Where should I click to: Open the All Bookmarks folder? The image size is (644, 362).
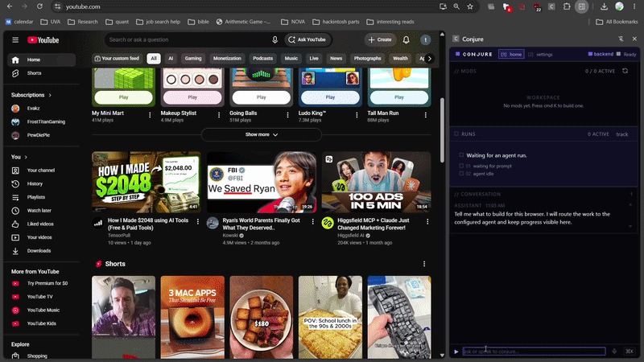617,22
